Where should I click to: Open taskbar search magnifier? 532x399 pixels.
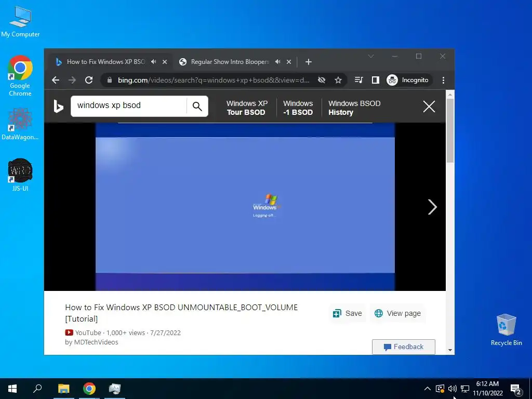pyautogui.click(x=37, y=389)
